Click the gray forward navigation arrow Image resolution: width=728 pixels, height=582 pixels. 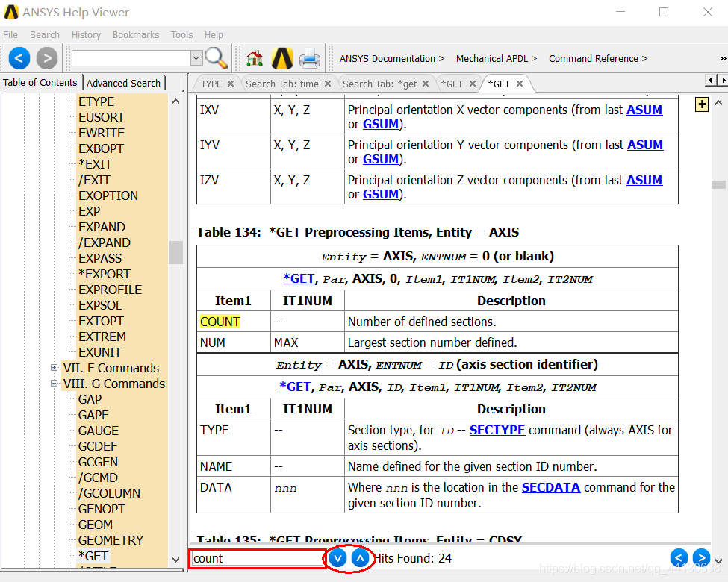pyautogui.click(x=47, y=57)
